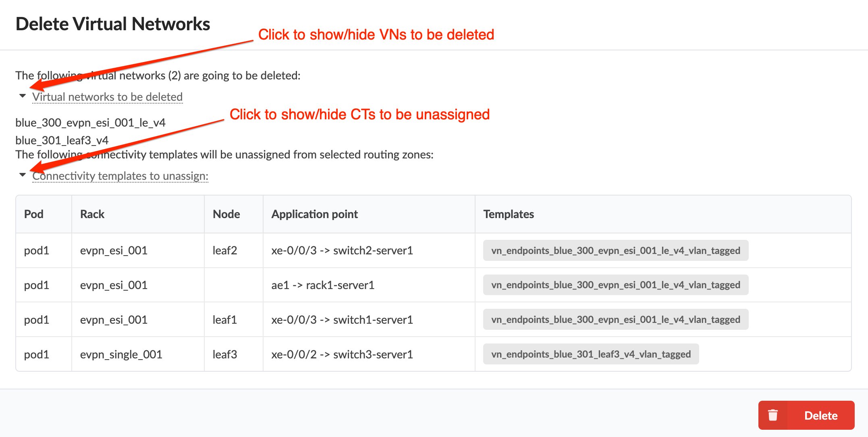Click the Rack column header

tap(92, 214)
